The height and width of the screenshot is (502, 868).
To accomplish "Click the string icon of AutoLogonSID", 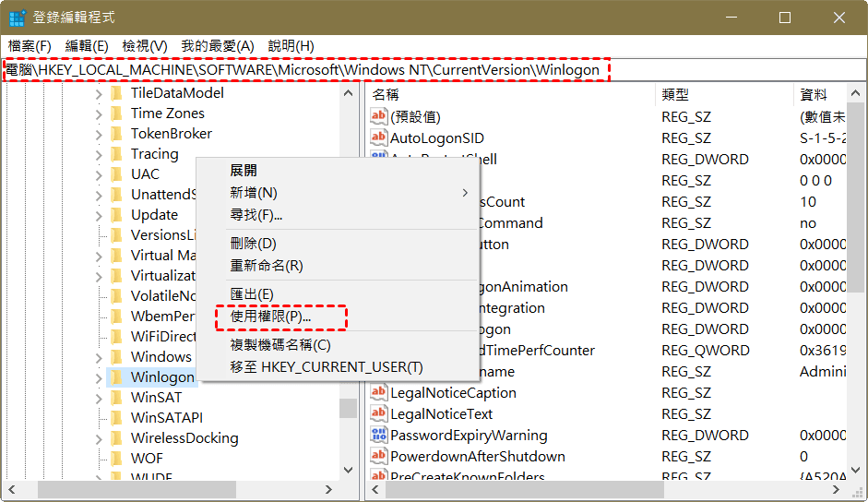I will tap(378, 137).
